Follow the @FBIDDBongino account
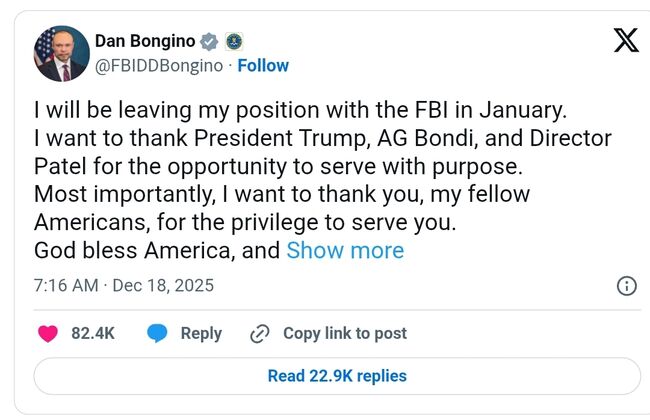 [264, 66]
